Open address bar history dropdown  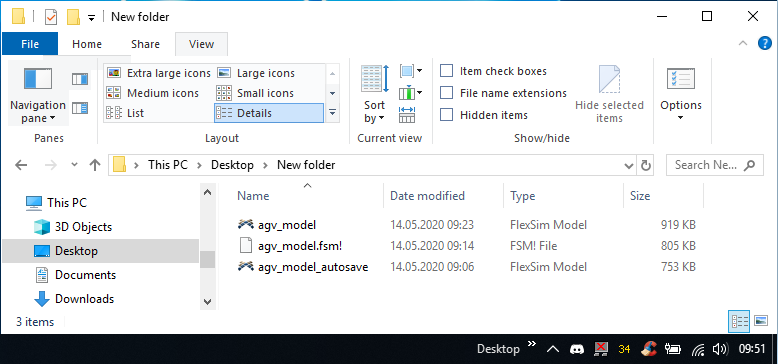click(629, 165)
